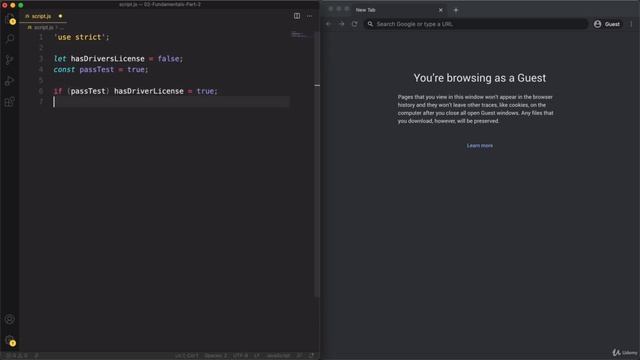Open the Explorer view in activity bar
Screen dimensions: 640x360
pyautogui.click(x=10, y=19)
